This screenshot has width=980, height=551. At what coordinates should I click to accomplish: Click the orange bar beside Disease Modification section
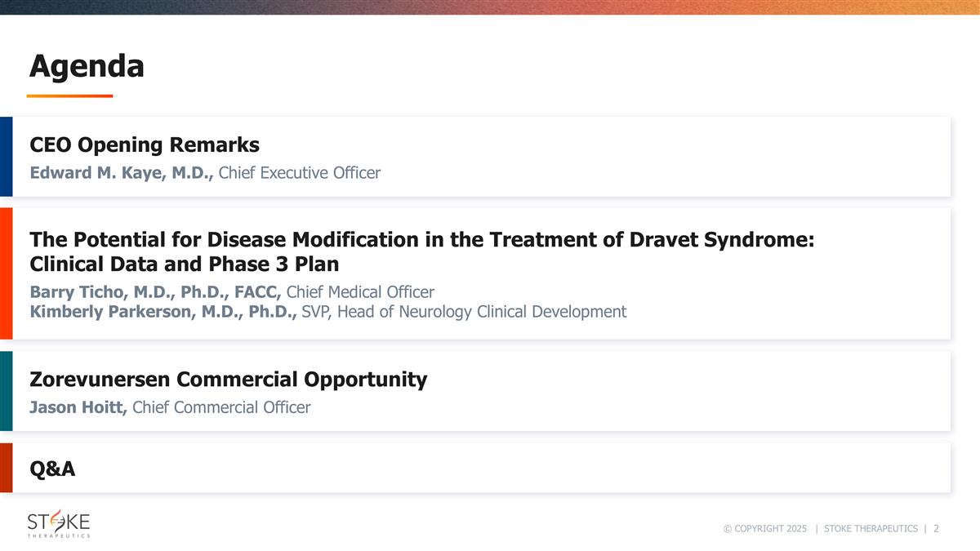tap(6, 273)
